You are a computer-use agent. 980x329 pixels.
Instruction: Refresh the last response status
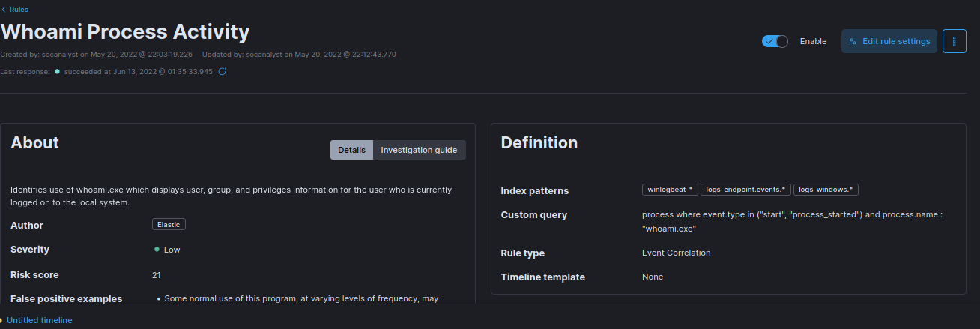coord(222,72)
